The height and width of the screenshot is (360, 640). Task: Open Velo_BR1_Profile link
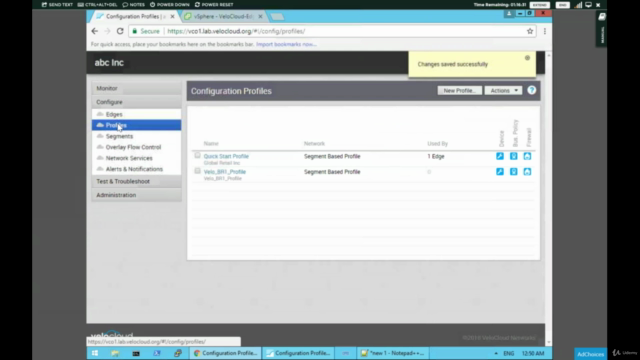pos(225,172)
